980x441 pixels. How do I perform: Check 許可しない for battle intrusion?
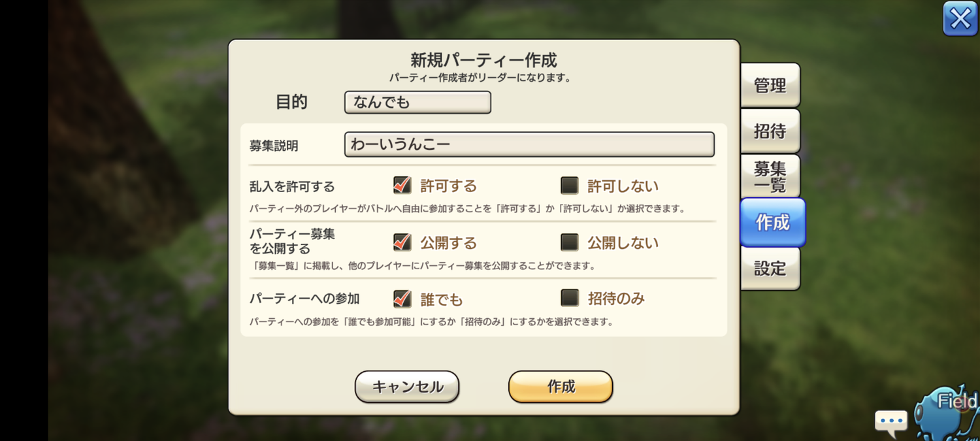(570, 186)
